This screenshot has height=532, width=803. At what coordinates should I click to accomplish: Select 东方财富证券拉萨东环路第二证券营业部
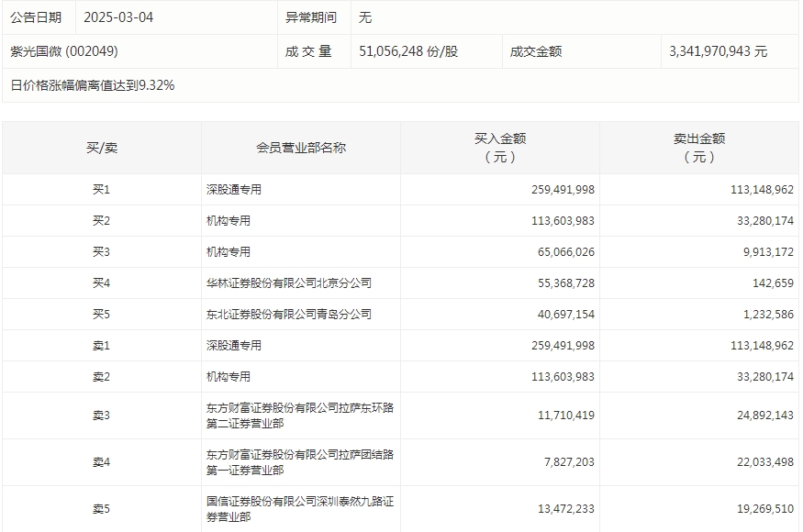[x=300, y=416]
